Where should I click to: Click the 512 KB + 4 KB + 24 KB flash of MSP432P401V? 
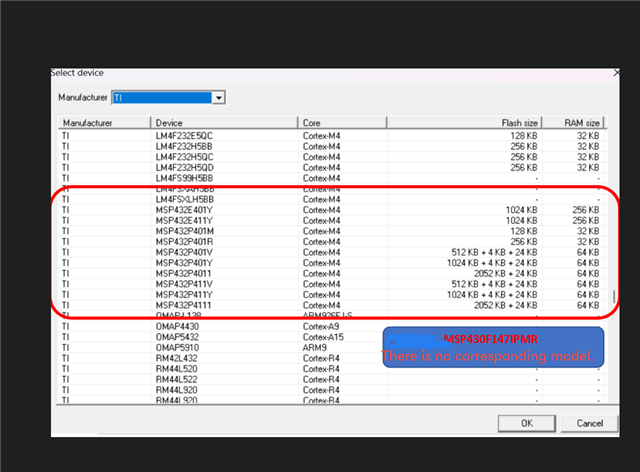pyautogui.click(x=494, y=253)
